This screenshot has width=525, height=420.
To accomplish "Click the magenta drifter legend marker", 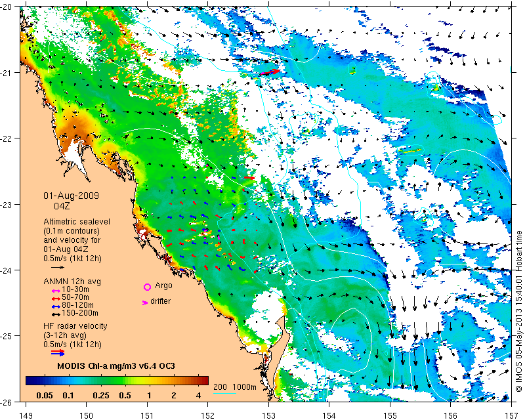I will pyautogui.click(x=145, y=303).
